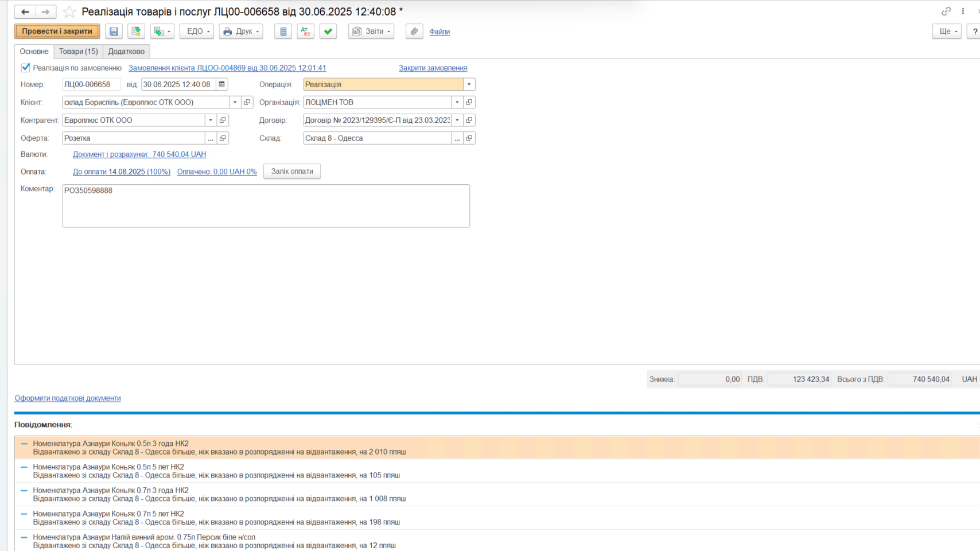Click the Клієнт field склад Бориспіль
Screen dimensions: 980x551
pos(146,102)
